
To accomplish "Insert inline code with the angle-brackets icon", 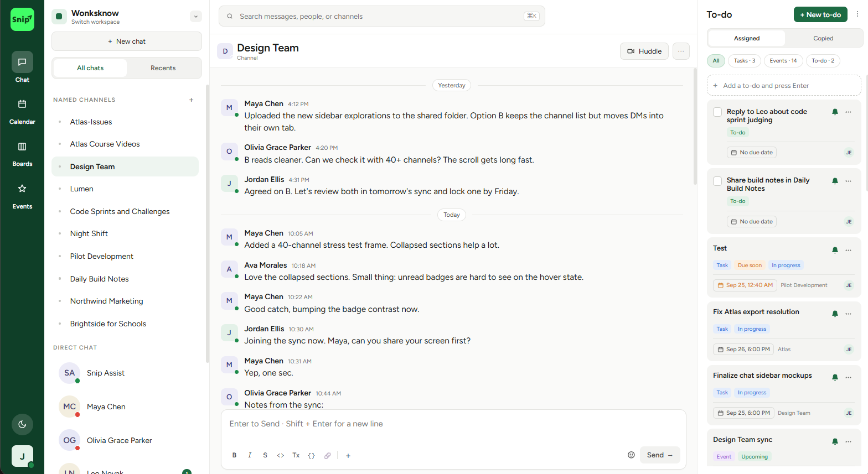I will (281, 455).
